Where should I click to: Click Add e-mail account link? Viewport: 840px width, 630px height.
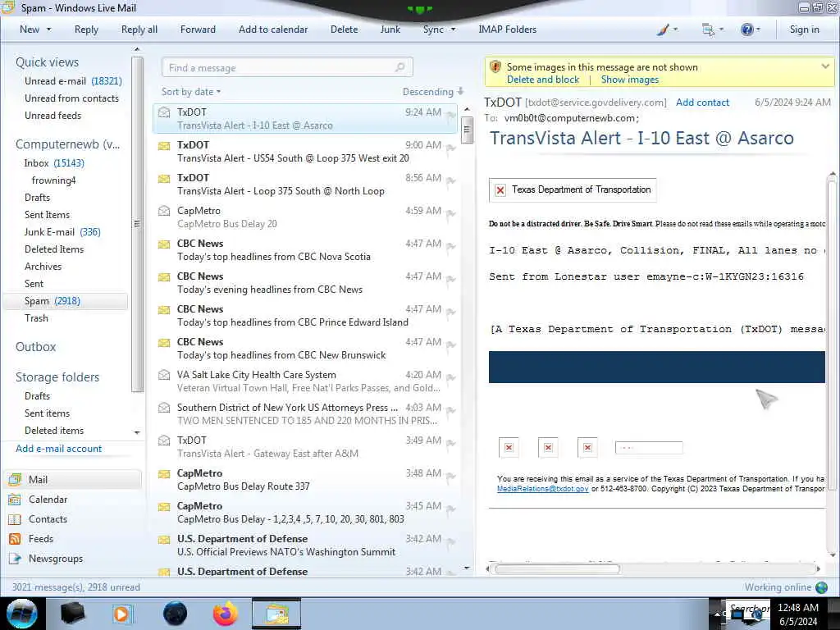click(58, 449)
